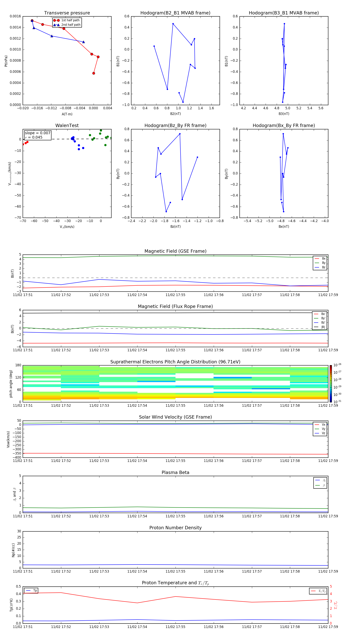Click the Hodogram(B2_B1 MVAB frame) title
The height and width of the screenshot is (644, 351).
pyautogui.click(x=175, y=13)
